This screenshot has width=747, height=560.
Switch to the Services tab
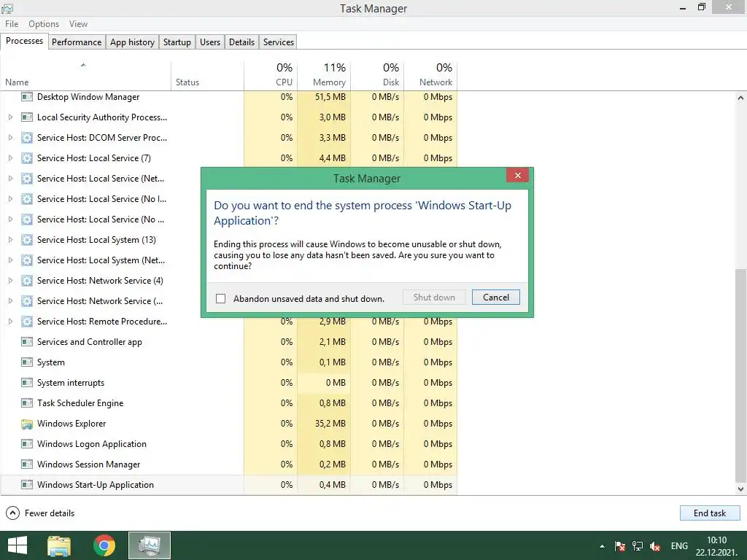[279, 42]
